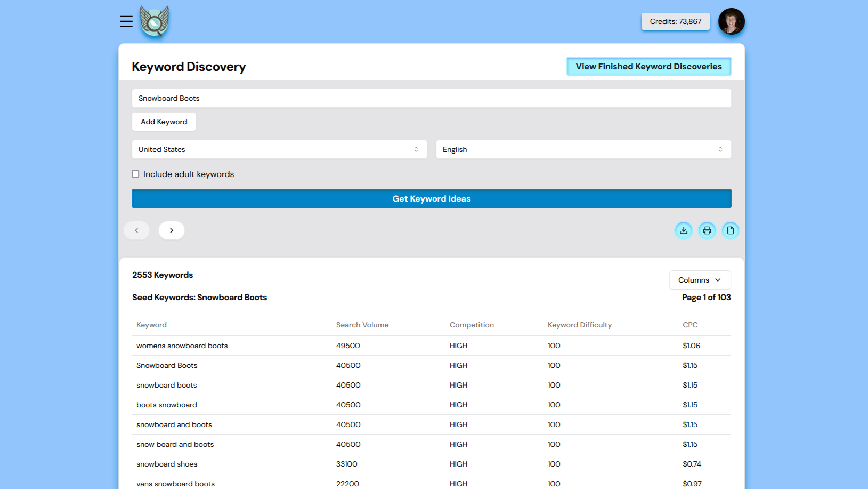
Task: Sort by Search Volume column header
Action: pyautogui.click(x=362, y=325)
